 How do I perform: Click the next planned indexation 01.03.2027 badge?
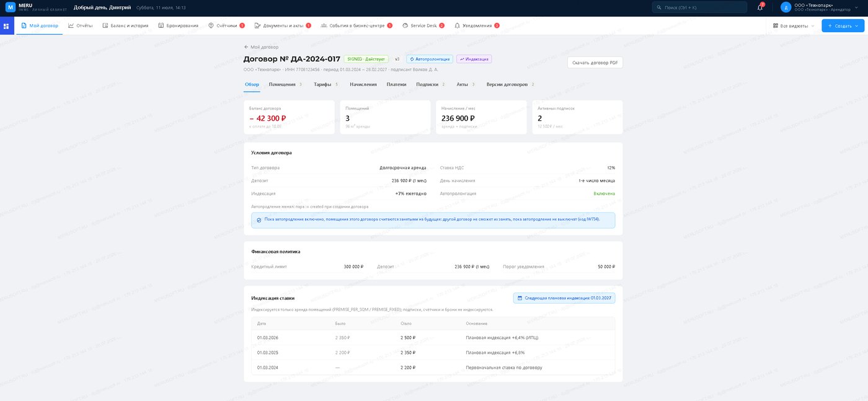tap(564, 298)
